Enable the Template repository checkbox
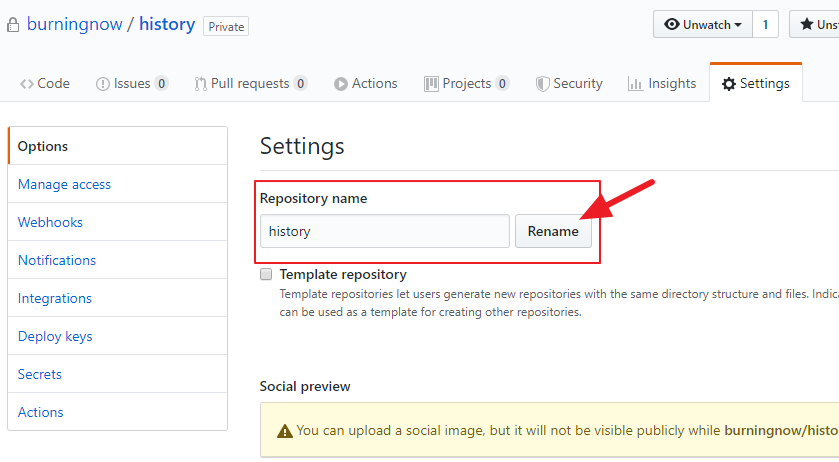 pos(266,274)
